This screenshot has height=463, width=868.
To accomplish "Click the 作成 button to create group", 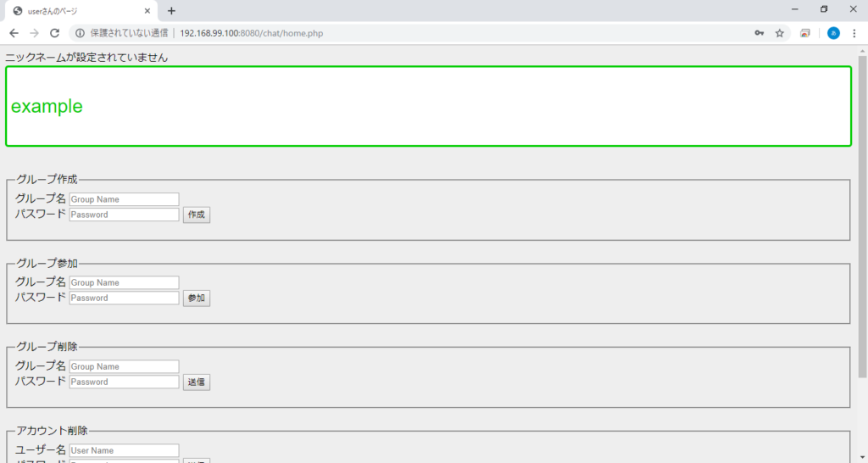I will [197, 215].
